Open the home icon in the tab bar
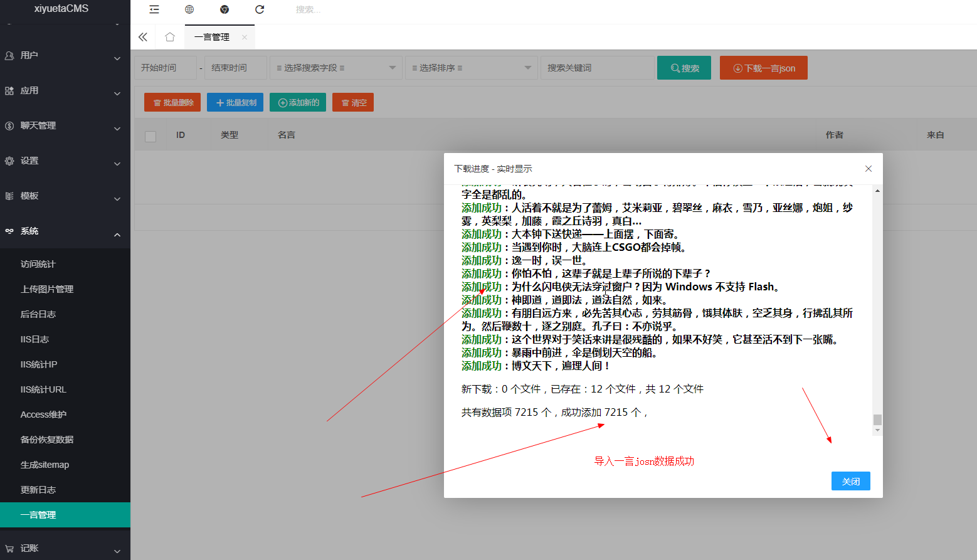 (169, 36)
